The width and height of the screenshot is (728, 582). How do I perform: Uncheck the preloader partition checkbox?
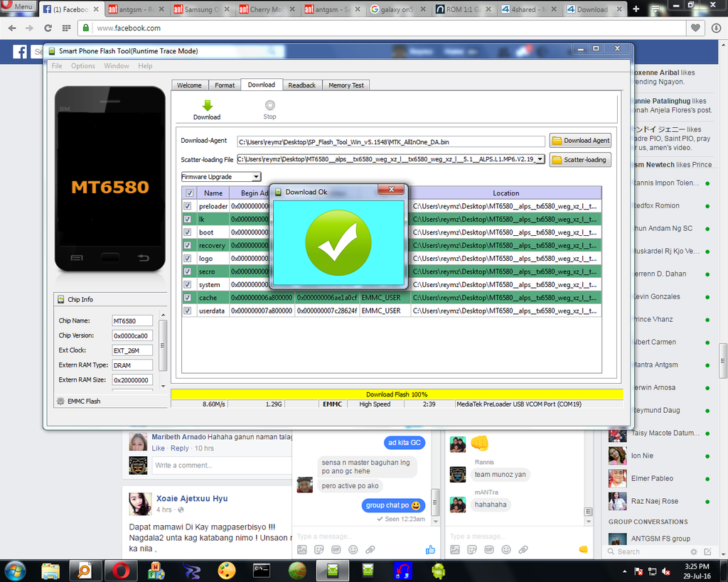coord(188,206)
